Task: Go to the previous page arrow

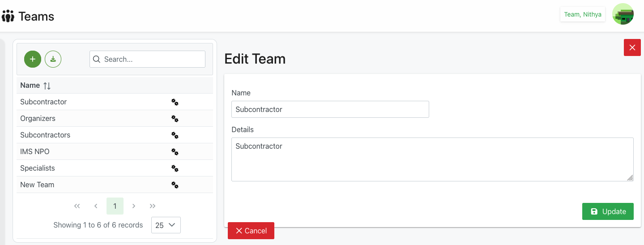Action: pos(96,206)
